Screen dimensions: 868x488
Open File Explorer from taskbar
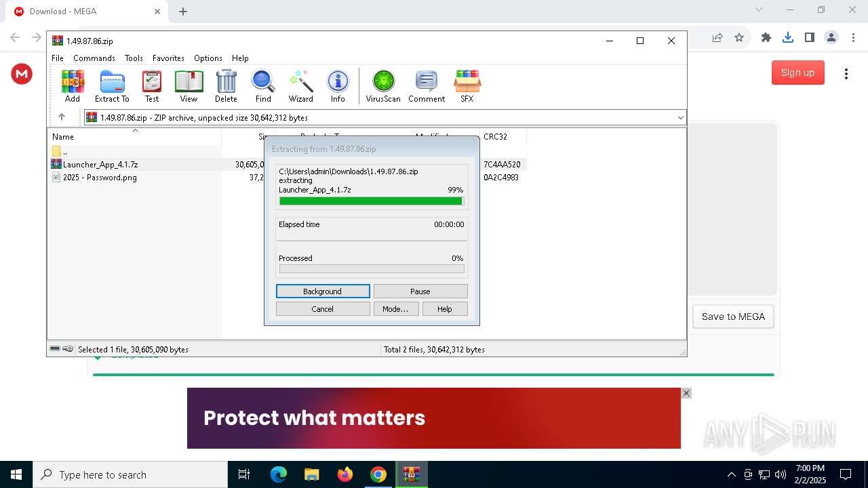click(x=312, y=474)
